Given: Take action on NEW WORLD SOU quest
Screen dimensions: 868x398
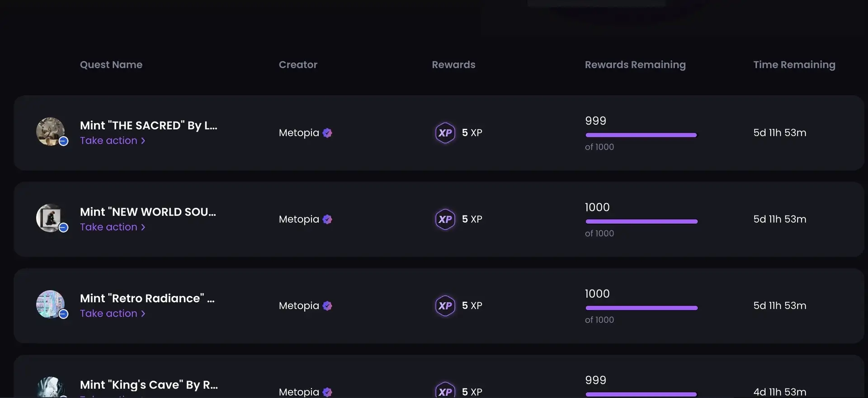Looking at the screenshot, I should click(113, 227).
